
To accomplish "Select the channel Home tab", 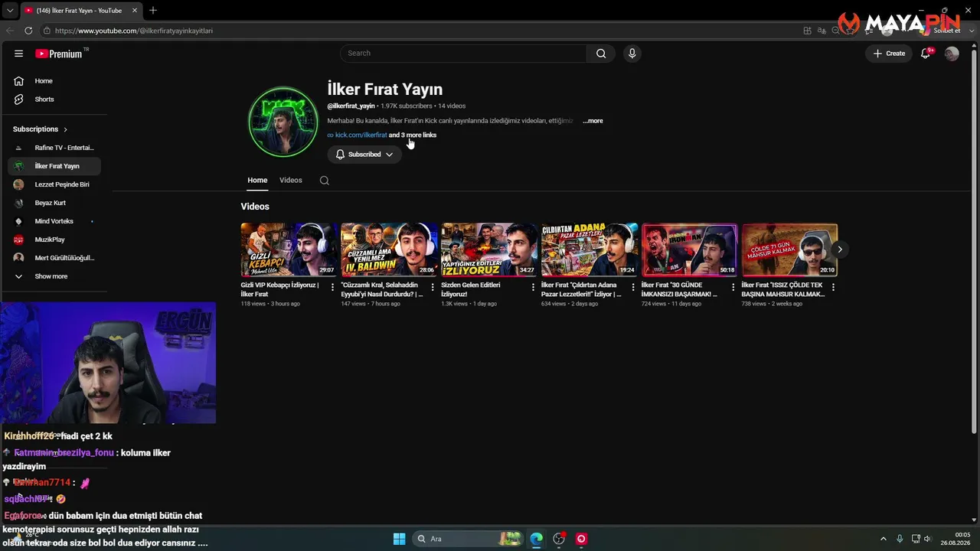I will (257, 181).
